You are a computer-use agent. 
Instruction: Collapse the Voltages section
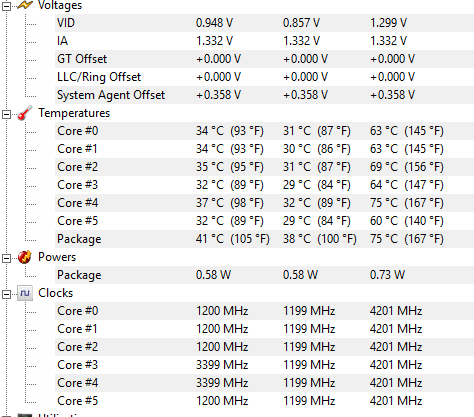(6, 6)
